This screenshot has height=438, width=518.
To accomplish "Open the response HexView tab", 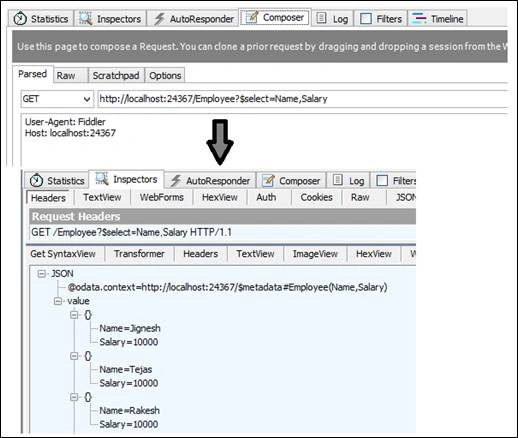I will pos(374,254).
